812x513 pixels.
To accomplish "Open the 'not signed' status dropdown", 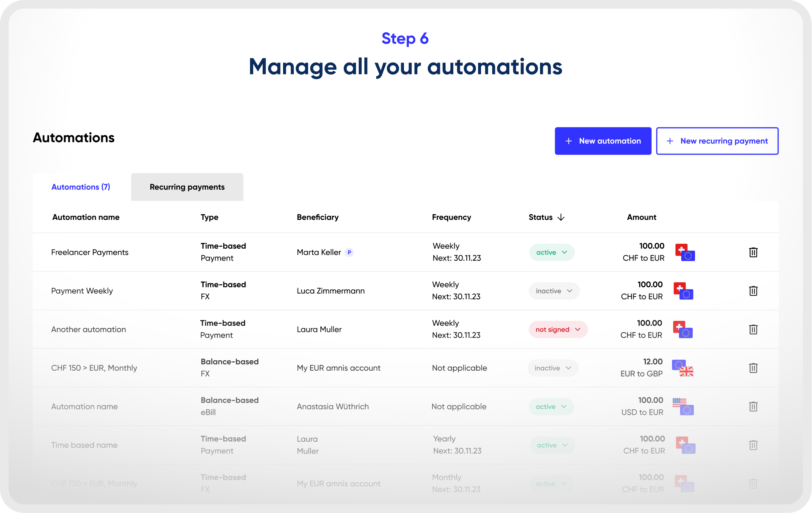I will pyautogui.click(x=558, y=329).
